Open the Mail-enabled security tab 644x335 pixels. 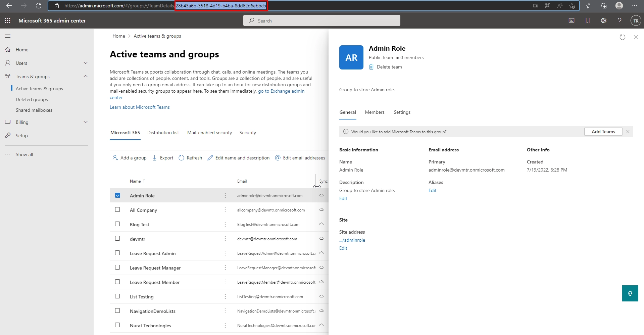tap(210, 133)
